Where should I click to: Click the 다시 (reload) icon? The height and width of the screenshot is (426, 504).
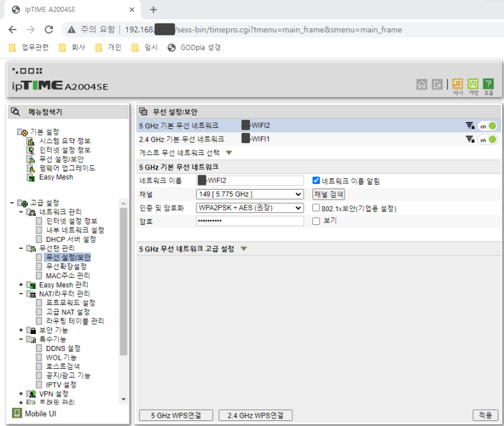coord(457,84)
